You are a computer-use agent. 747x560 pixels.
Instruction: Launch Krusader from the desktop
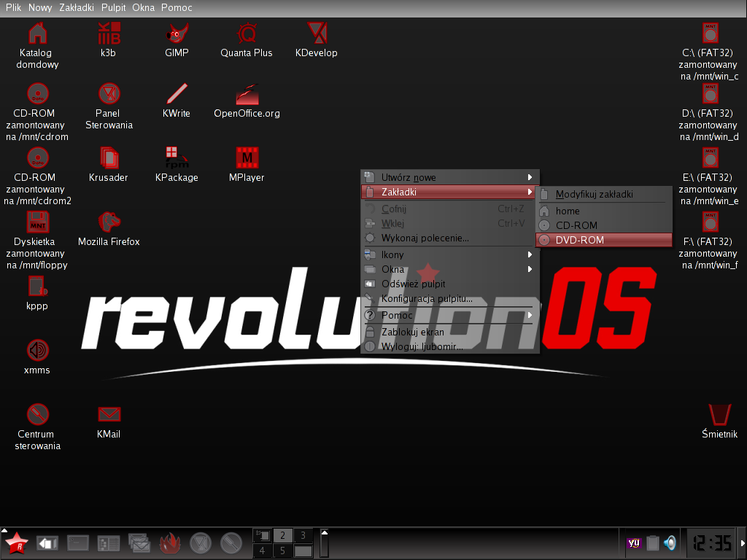coord(109,158)
